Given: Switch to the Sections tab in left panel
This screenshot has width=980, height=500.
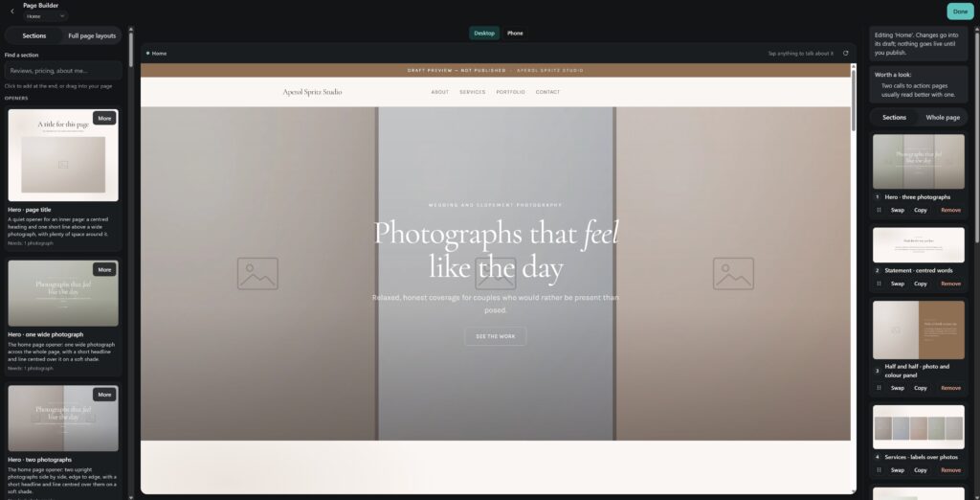Looking at the screenshot, I should pos(33,35).
